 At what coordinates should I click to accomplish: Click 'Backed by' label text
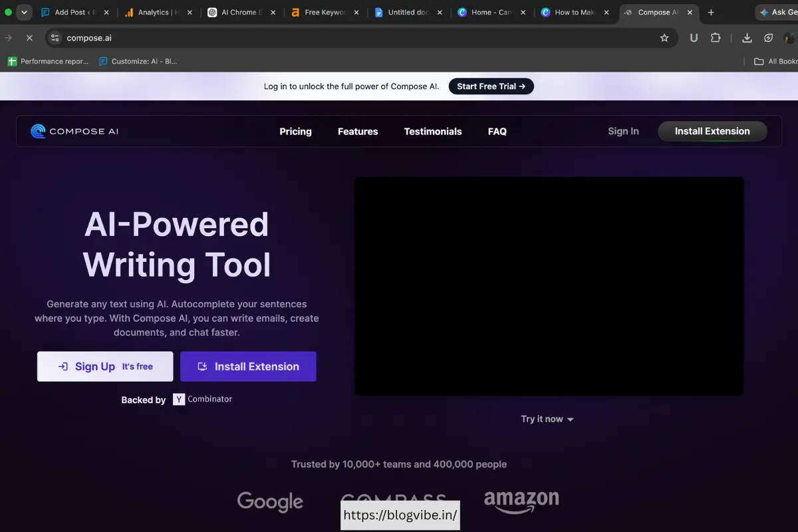[144, 400]
